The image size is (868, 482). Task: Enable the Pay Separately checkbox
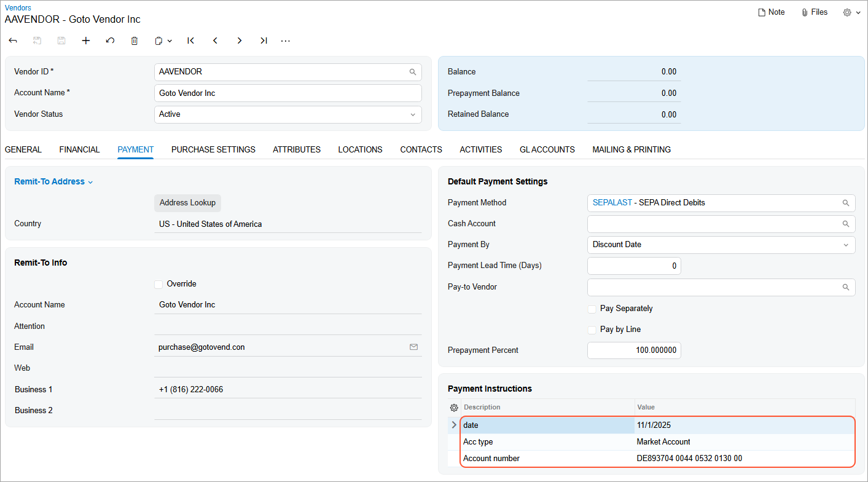point(592,309)
